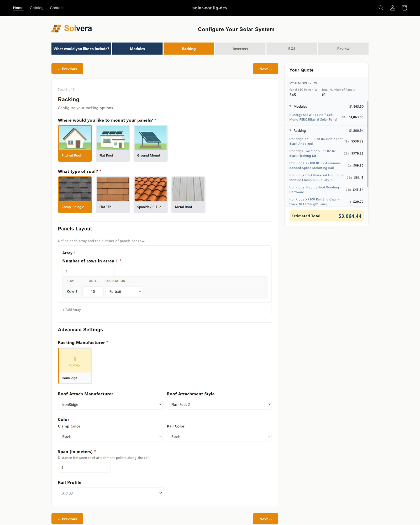Select the Pitched Roof option
Image resolution: width=420 pixels, height=525 pixels.
click(75, 143)
